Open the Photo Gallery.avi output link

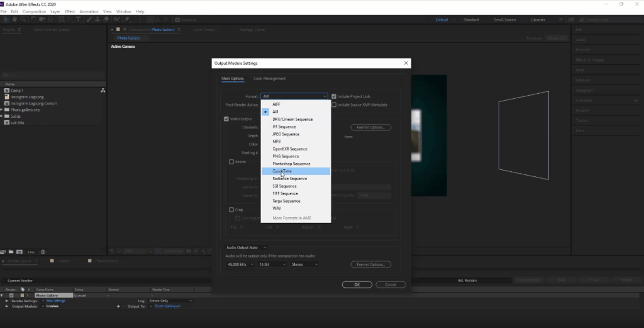pos(167,306)
